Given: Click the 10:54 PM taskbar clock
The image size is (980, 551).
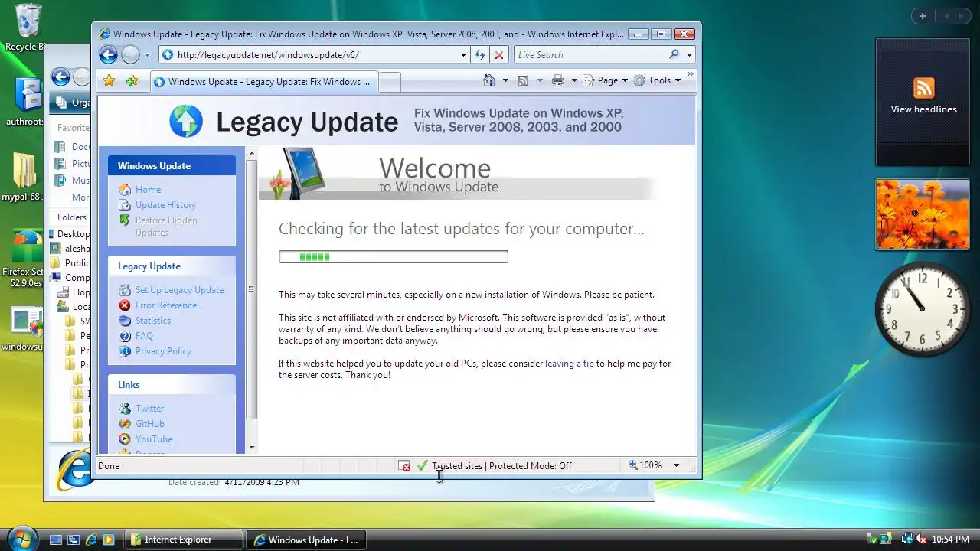Looking at the screenshot, I should [951, 540].
